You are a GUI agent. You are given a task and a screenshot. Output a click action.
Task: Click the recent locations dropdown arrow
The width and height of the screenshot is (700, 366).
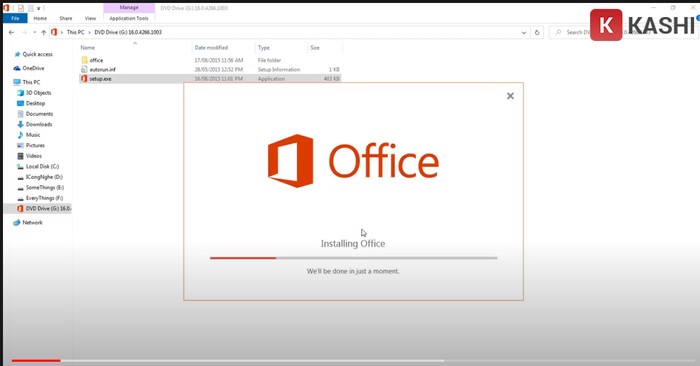(x=34, y=32)
